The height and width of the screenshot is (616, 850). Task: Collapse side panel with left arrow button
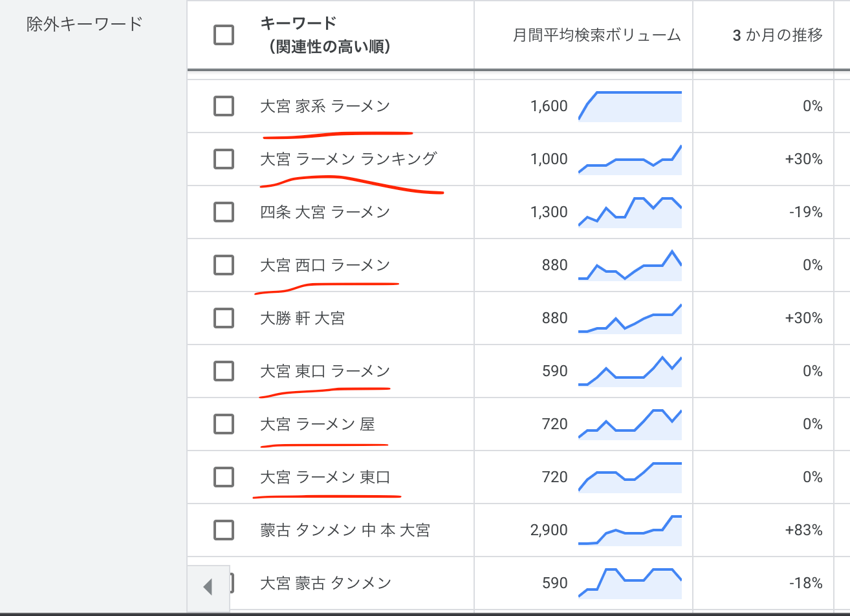[x=208, y=587]
